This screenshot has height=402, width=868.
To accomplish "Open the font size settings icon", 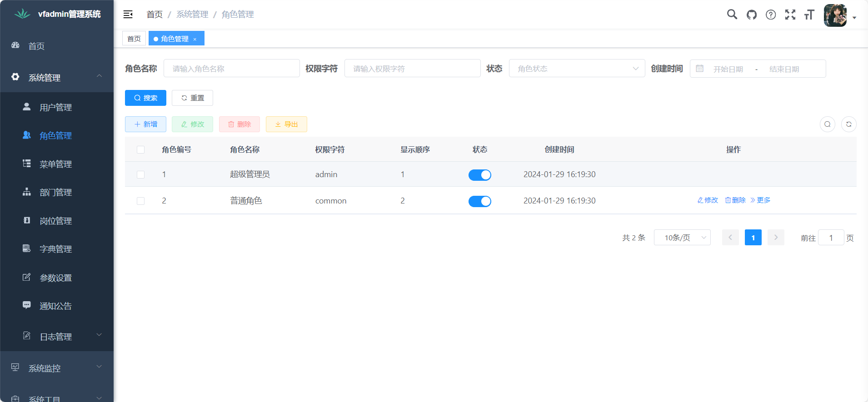I will (x=809, y=15).
